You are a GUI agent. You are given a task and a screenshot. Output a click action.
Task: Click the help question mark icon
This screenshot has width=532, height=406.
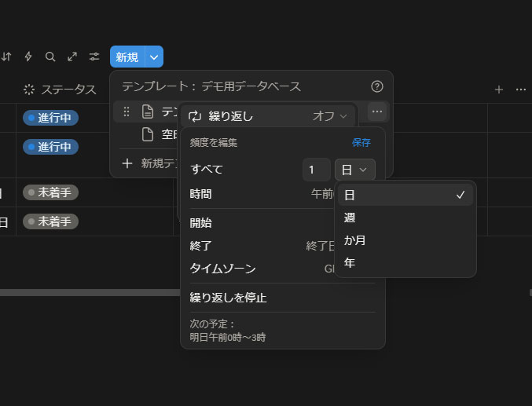tap(376, 86)
